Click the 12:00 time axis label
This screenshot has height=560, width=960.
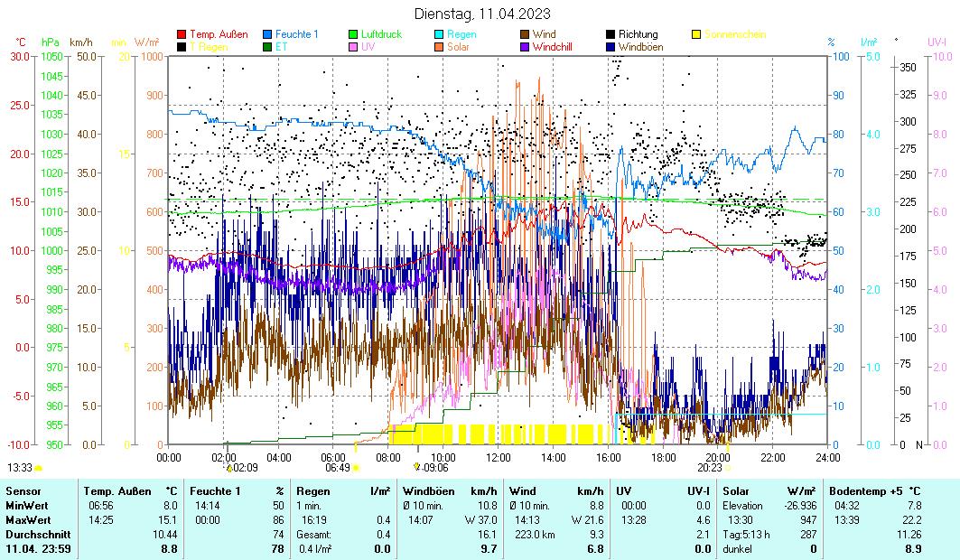click(499, 457)
